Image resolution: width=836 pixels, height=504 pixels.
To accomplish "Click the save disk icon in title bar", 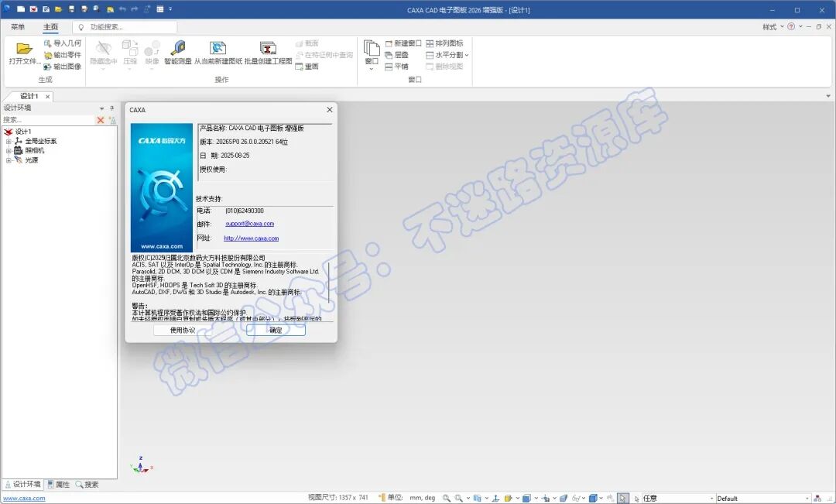I will (71, 9).
